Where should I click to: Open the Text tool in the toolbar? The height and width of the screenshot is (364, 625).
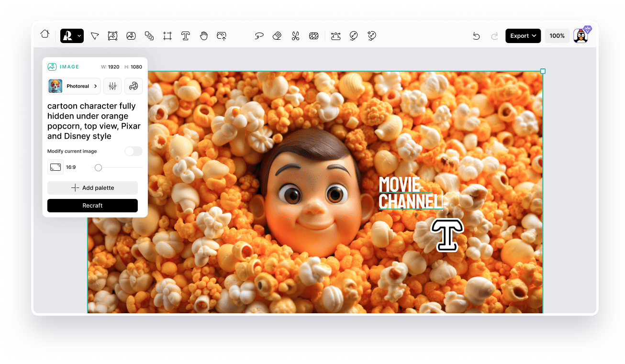[185, 36]
